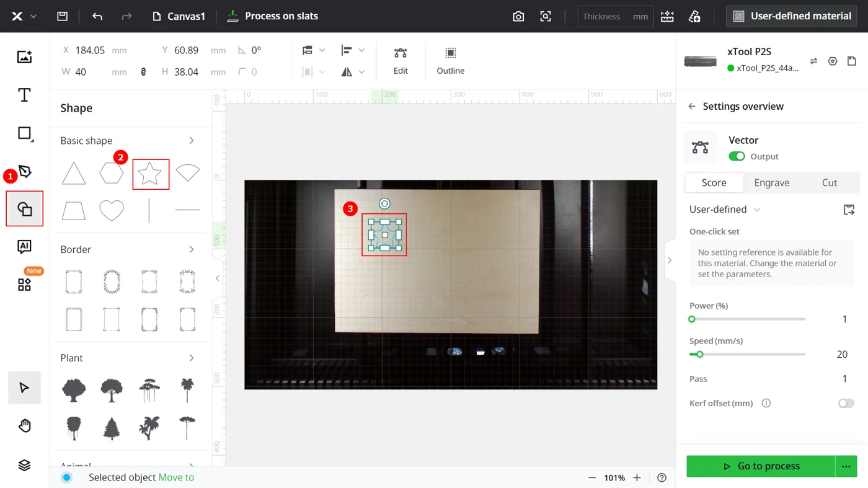868x488 pixels.
Task: Open the New apps grid icon
Action: (24, 285)
